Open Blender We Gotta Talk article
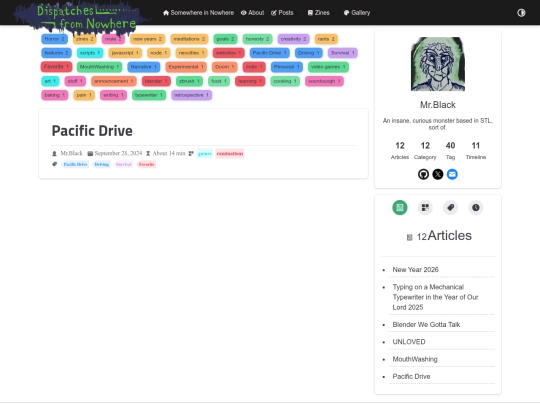The height and width of the screenshot is (405, 540). point(426,324)
